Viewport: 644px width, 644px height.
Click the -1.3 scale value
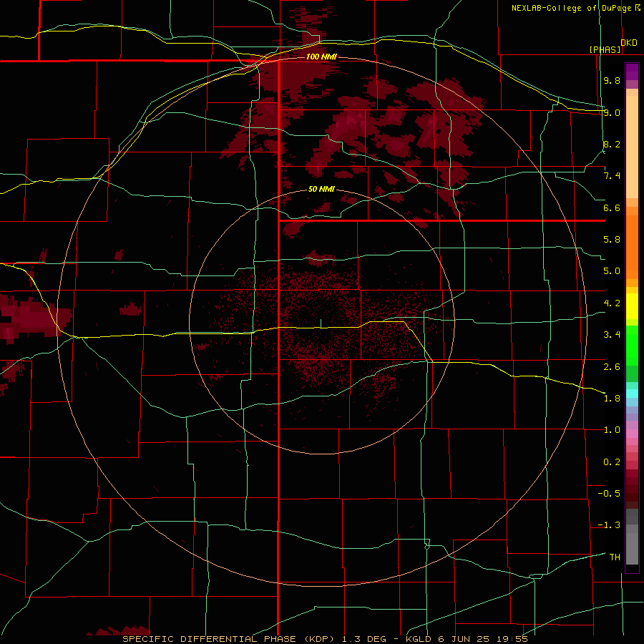click(x=609, y=525)
